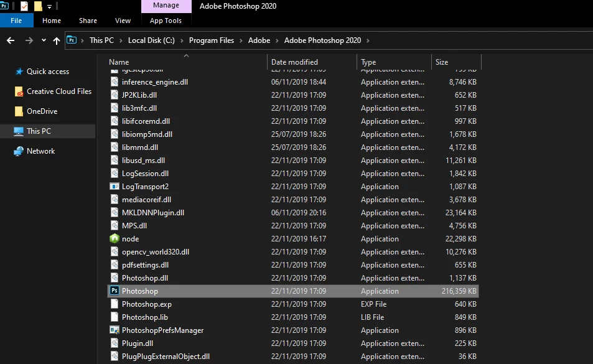Screen dimensions: 593x364
Task: Click the Photoshop icon in the title bar
Action: [4, 6]
